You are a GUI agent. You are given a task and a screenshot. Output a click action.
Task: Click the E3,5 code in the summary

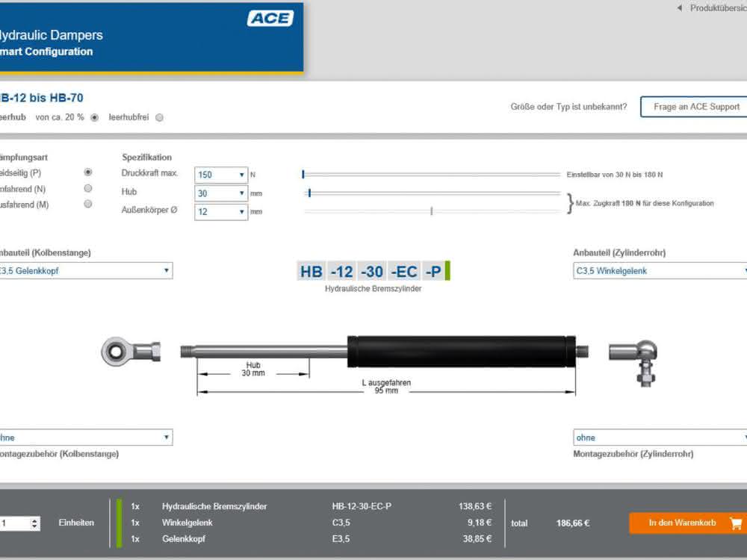(x=341, y=539)
